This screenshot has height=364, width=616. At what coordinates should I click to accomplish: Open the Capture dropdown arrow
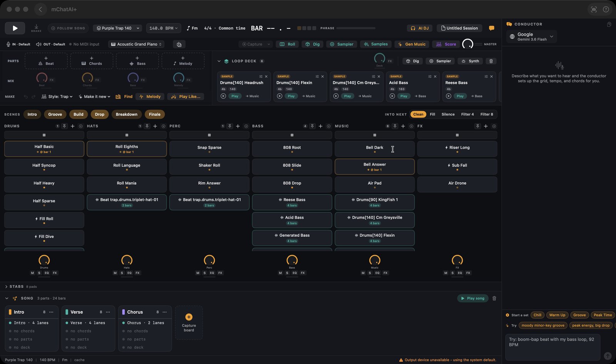pos(268,44)
